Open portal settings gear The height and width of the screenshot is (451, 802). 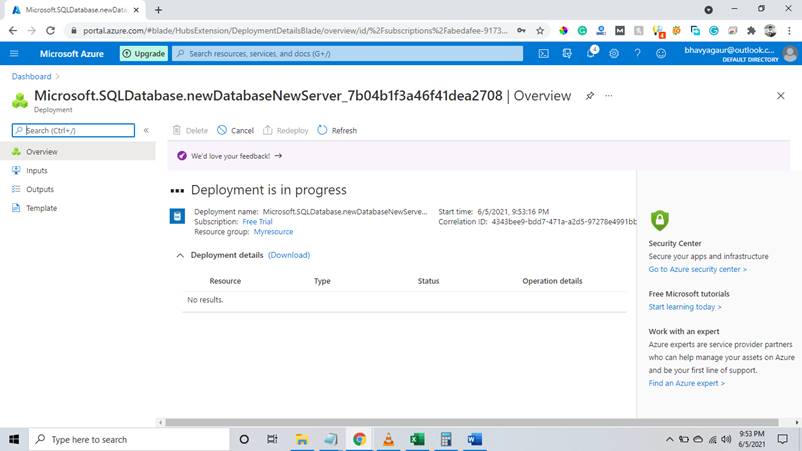tap(614, 53)
